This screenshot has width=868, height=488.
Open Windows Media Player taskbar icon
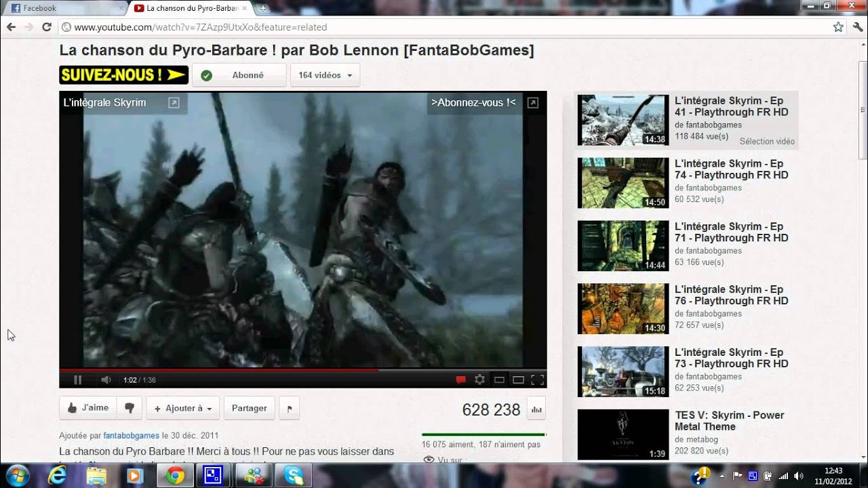pyautogui.click(x=135, y=476)
